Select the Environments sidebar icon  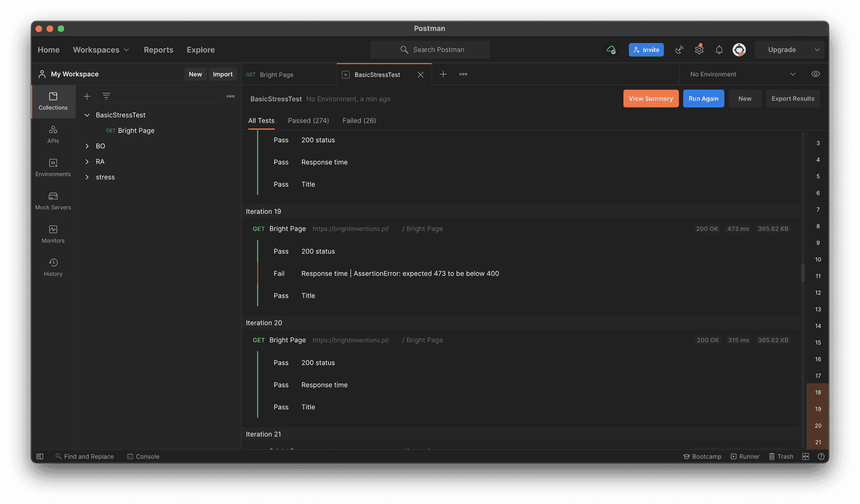[53, 168]
